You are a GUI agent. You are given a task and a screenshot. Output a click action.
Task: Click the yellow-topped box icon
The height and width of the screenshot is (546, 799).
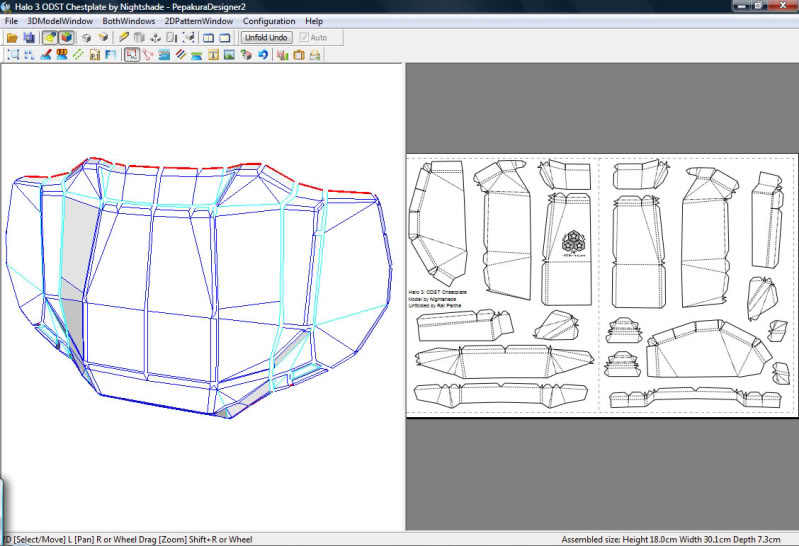click(x=103, y=37)
